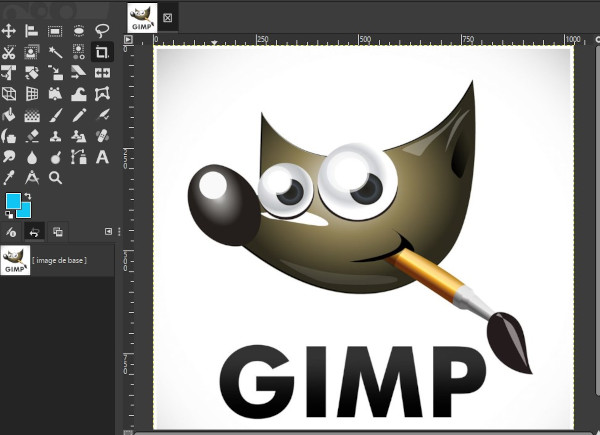Screen dimensions: 600x435
Task: Choose the Perspective grid tool
Action: pyautogui.click(x=32, y=94)
